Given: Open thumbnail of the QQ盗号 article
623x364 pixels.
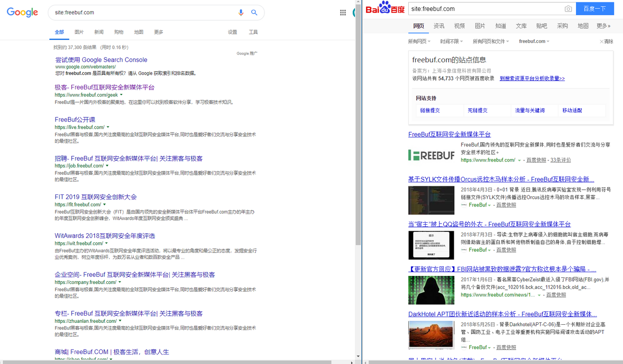Looking at the screenshot, I should [431, 245].
